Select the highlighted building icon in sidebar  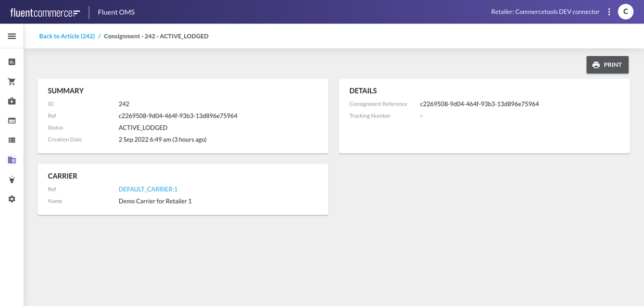tap(11, 160)
